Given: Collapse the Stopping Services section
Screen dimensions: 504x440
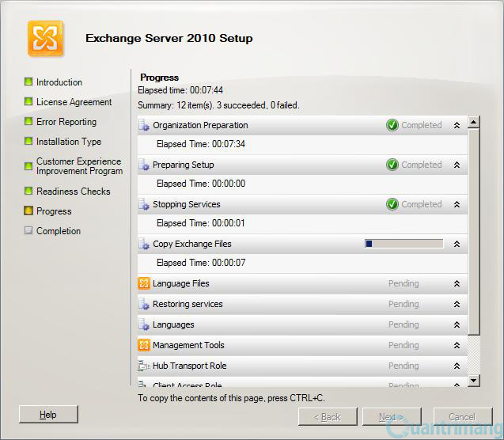Looking at the screenshot, I should [457, 204].
